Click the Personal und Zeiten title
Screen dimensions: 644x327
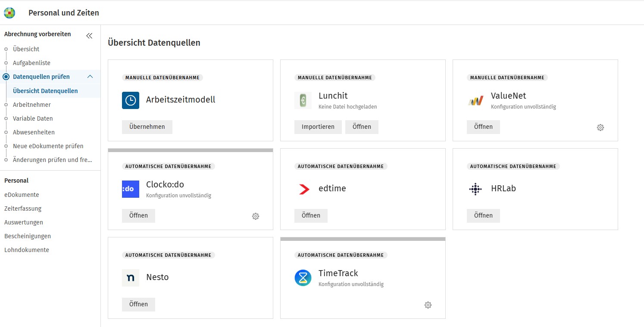click(x=64, y=13)
